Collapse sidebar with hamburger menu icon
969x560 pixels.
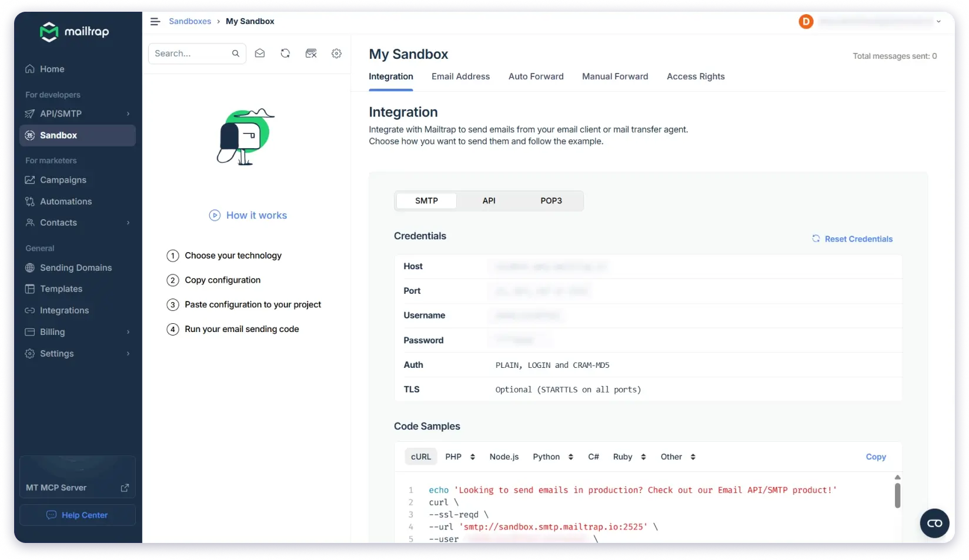click(x=155, y=21)
